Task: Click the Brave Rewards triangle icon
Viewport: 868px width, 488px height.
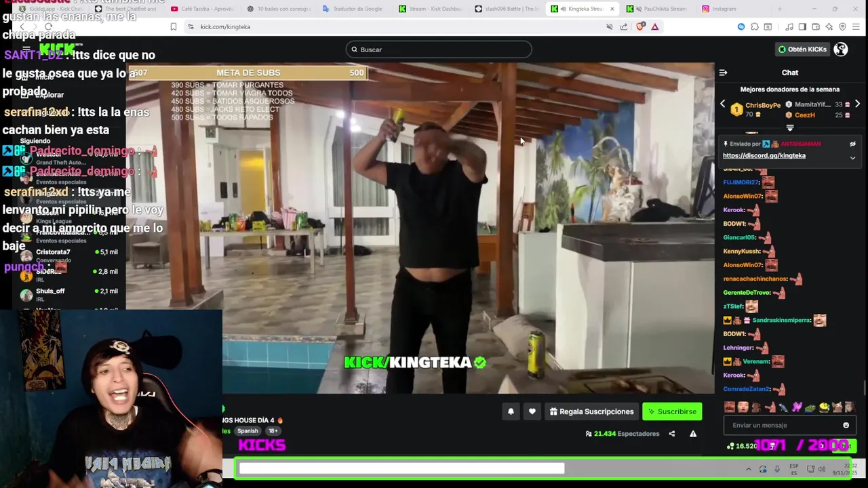Action: point(655,27)
